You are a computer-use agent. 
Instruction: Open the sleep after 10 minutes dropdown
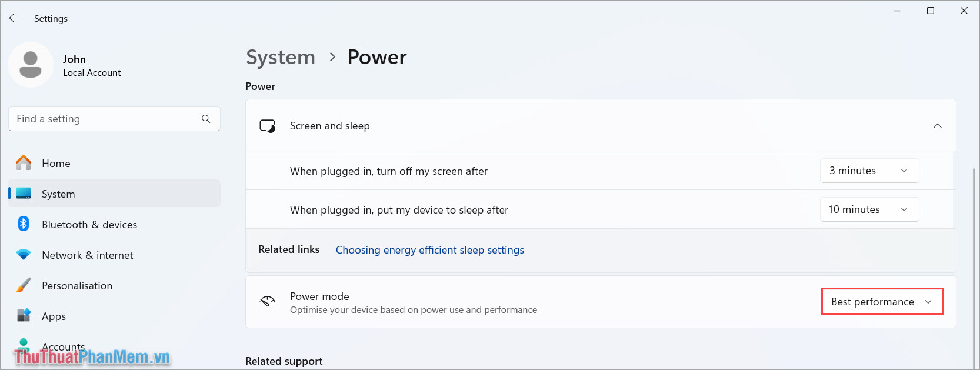[869, 209]
